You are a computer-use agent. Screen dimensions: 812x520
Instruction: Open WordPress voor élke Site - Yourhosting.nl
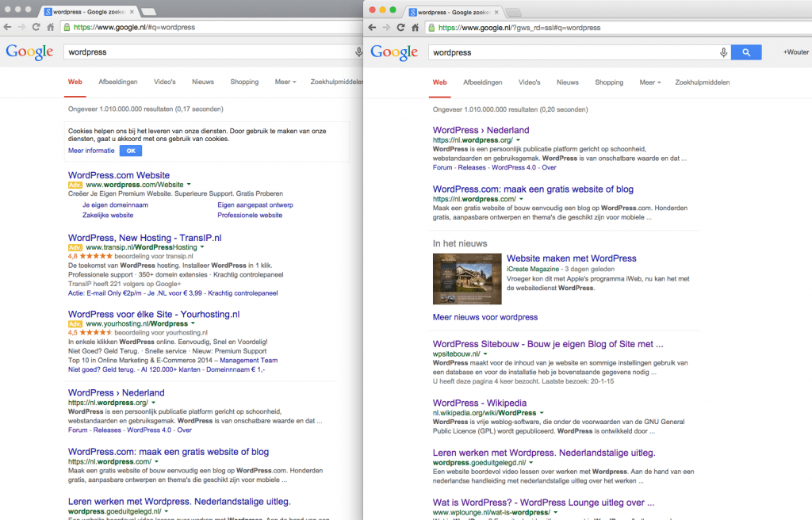pos(154,315)
